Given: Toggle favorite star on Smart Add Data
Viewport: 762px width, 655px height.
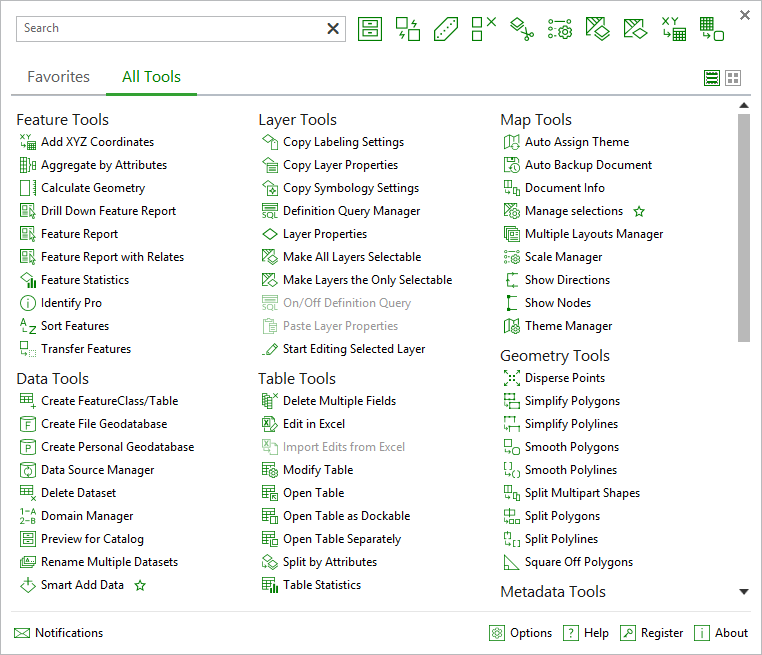Looking at the screenshot, I should (140, 586).
